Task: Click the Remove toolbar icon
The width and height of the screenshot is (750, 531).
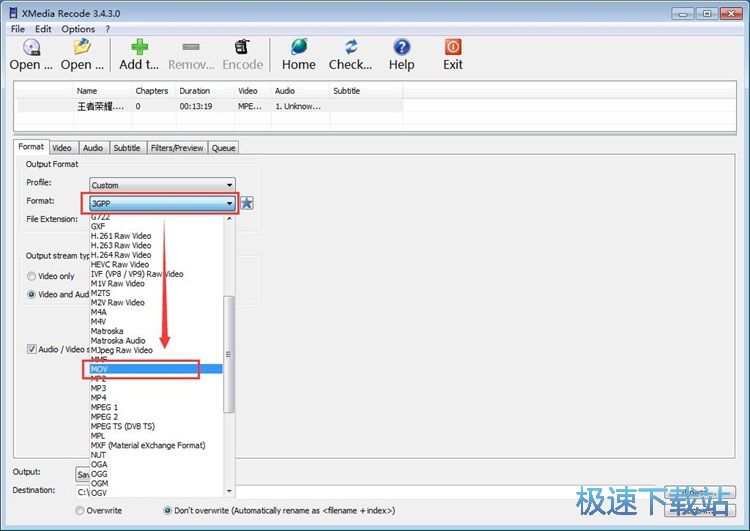Action: tap(191, 47)
